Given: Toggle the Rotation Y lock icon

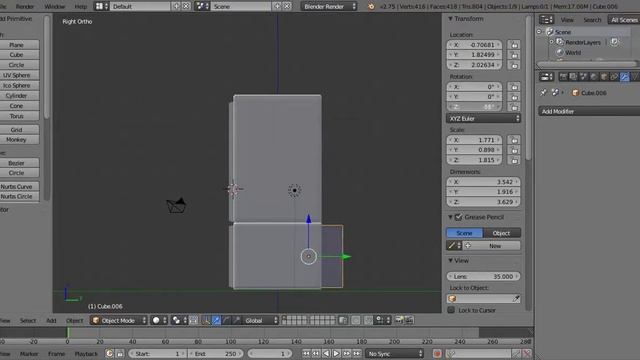Looking at the screenshot, I should [514, 97].
